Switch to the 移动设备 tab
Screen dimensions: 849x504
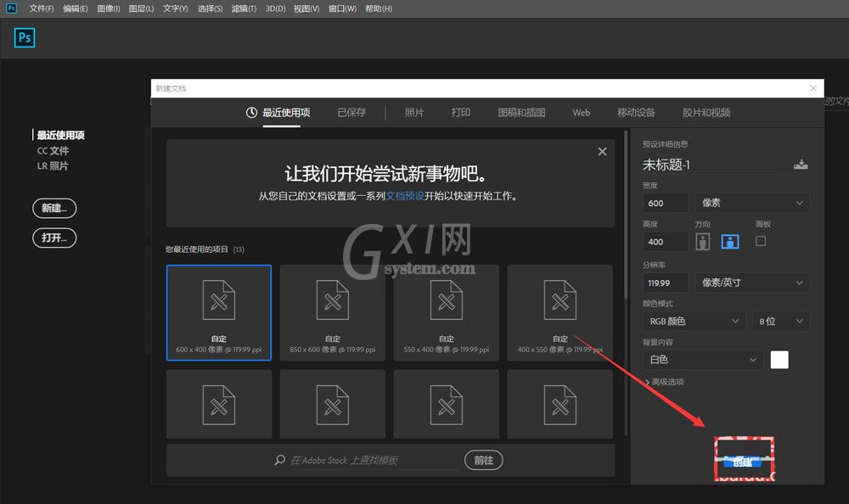pyautogui.click(x=636, y=113)
